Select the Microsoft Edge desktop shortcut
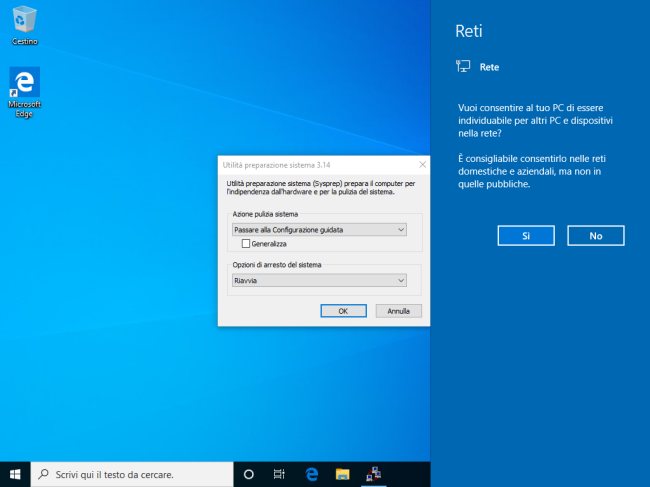Viewport: 650px width, 487px height. pyautogui.click(x=24, y=92)
